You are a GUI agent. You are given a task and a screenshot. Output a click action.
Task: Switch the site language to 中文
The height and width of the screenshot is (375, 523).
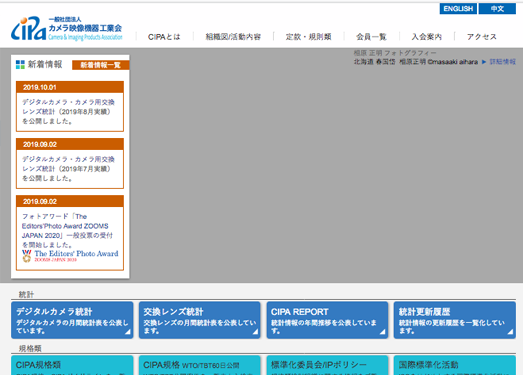click(x=497, y=9)
